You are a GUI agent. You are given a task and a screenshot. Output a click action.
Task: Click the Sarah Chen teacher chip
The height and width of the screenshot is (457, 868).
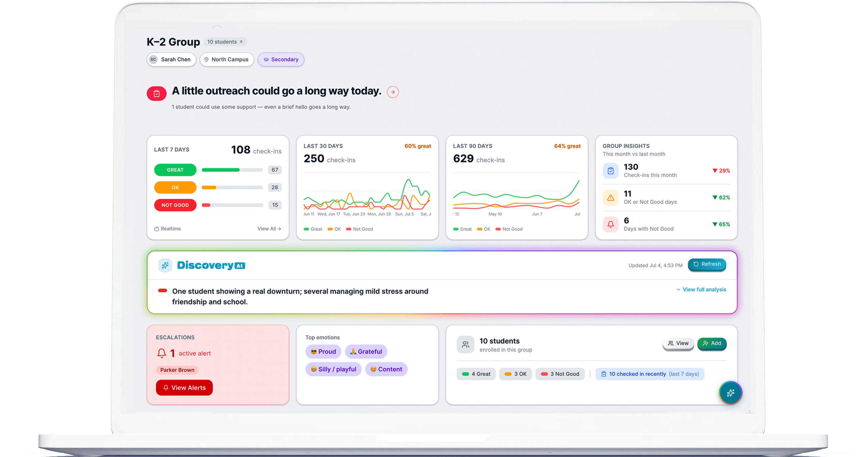171,60
